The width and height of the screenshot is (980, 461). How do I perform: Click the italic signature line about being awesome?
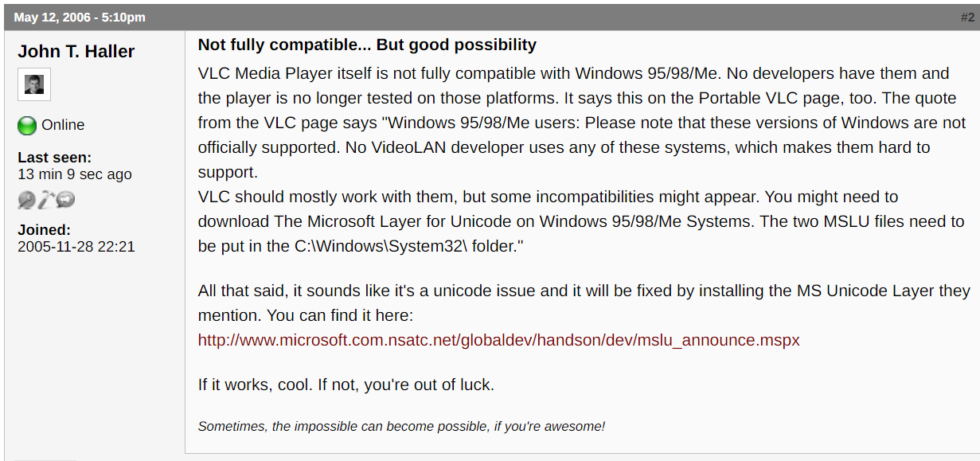(401, 427)
